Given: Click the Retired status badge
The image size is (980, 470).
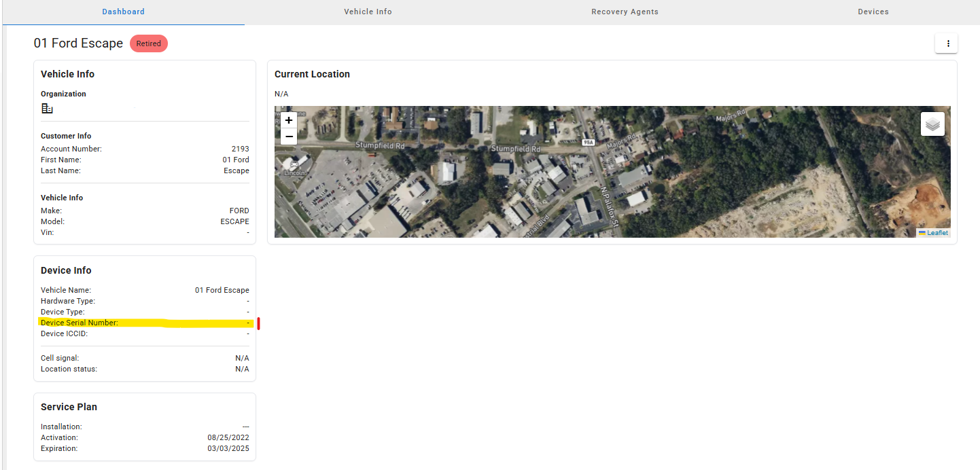Looking at the screenshot, I should tap(148, 43).
